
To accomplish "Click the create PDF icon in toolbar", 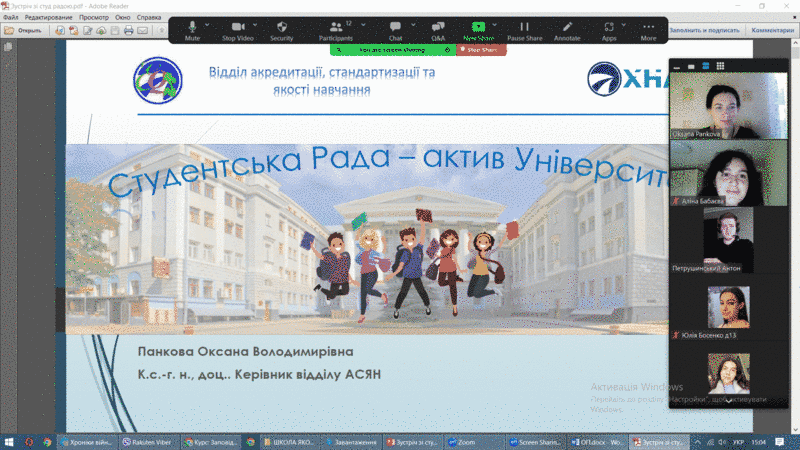I will tap(73, 31).
